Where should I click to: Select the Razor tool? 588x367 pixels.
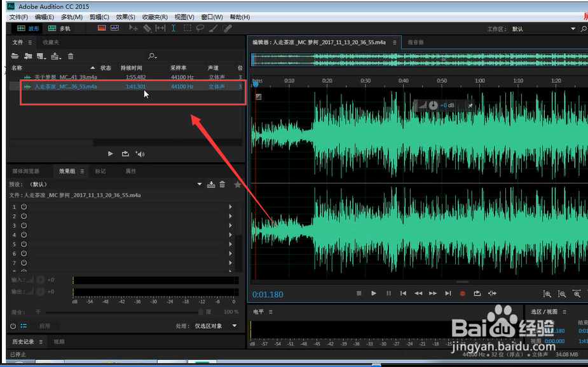coord(147,28)
